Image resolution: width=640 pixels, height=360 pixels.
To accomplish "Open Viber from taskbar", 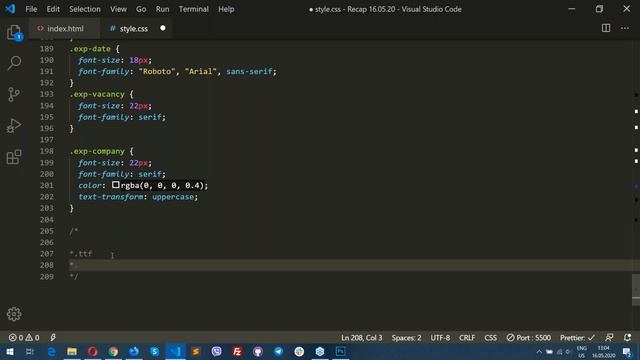I will 216,351.
